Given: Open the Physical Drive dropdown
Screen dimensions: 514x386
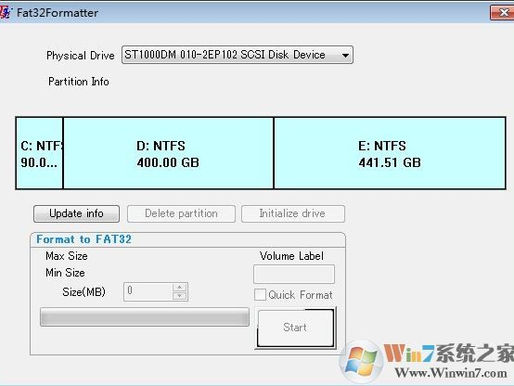Looking at the screenshot, I should click(x=237, y=55).
